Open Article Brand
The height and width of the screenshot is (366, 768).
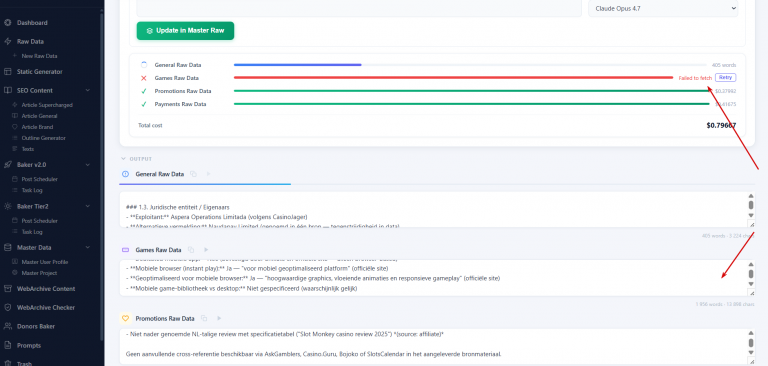tap(37, 127)
